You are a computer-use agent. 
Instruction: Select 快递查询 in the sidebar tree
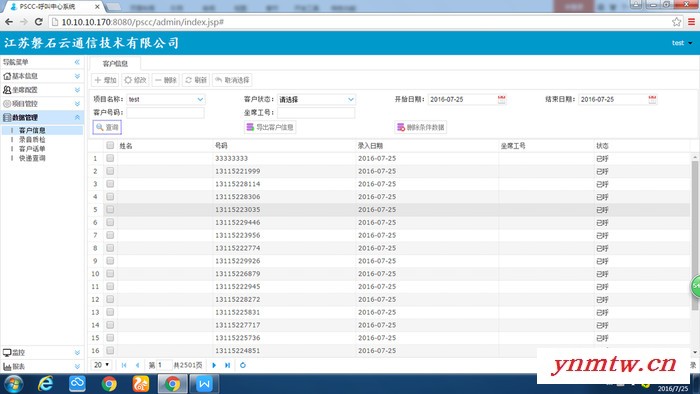coord(32,158)
